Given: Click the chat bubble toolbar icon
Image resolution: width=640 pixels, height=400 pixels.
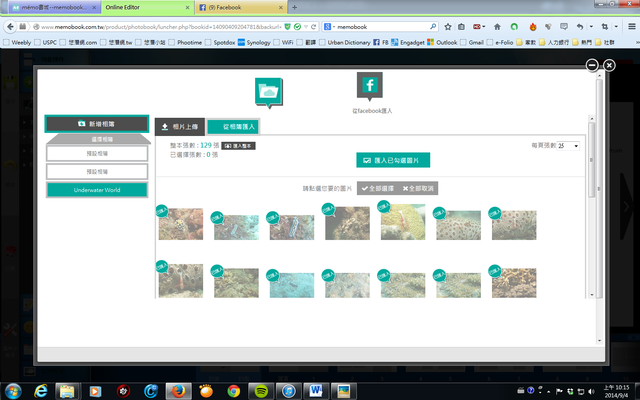Looking at the screenshot, I should coord(564,27).
